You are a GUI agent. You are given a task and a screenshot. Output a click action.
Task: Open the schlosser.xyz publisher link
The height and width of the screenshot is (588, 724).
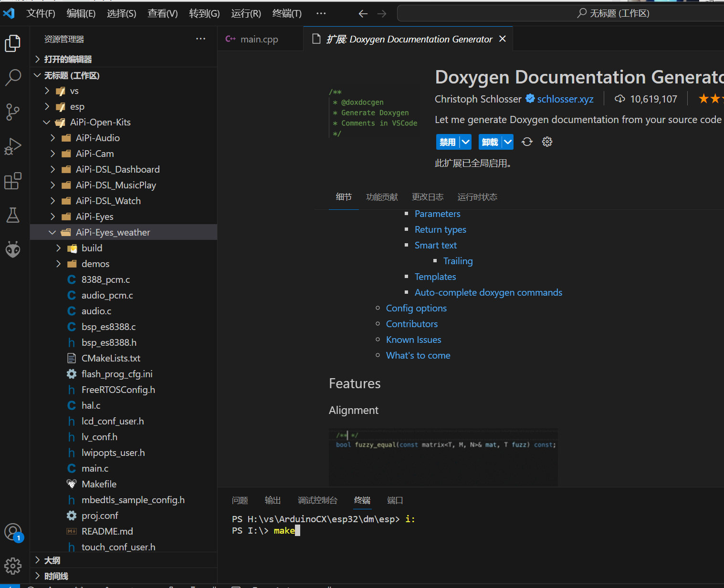tap(565, 99)
